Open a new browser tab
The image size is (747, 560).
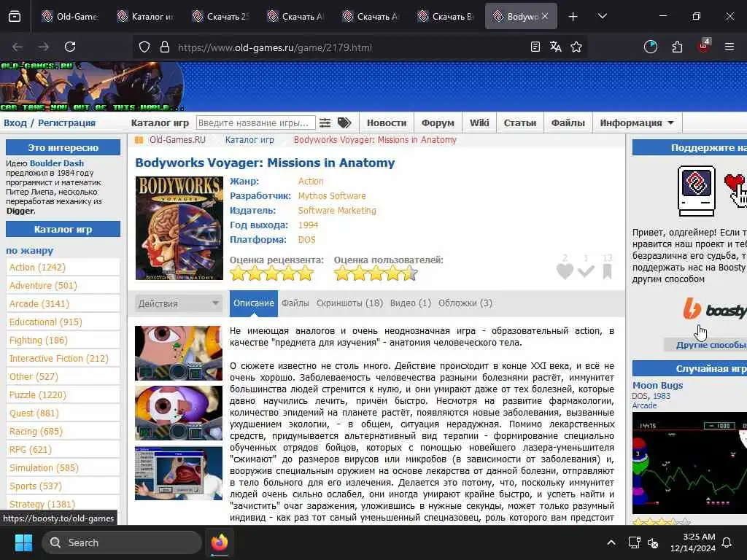click(x=573, y=17)
